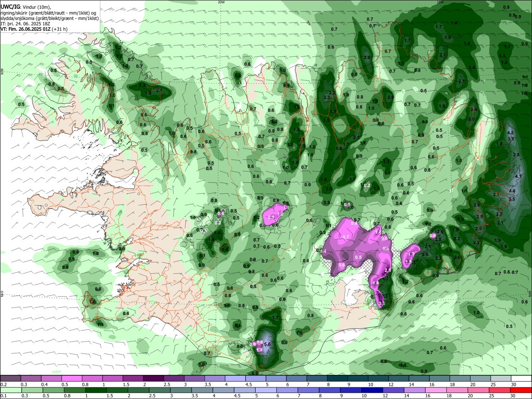Click the 'slydda/snjókoma' legend description line
Image resolution: width=532 pixels, height=399 pixels.
point(49,18)
